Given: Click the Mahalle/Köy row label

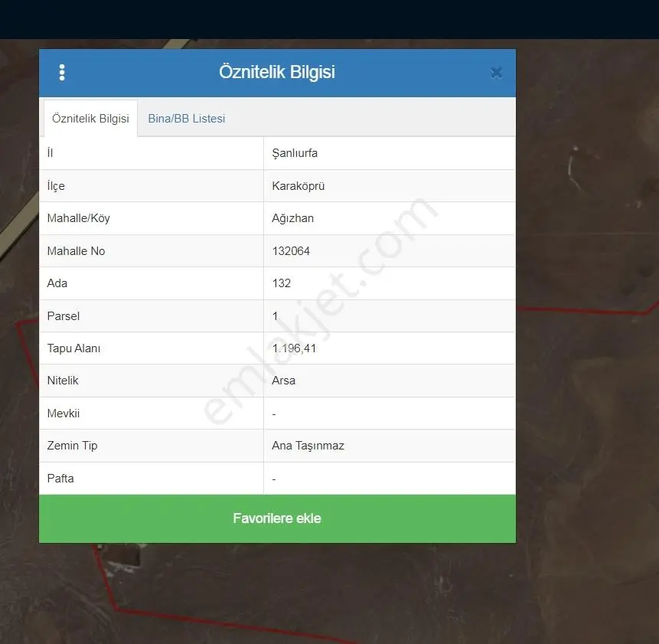Looking at the screenshot, I should pyautogui.click(x=79, y=218).
